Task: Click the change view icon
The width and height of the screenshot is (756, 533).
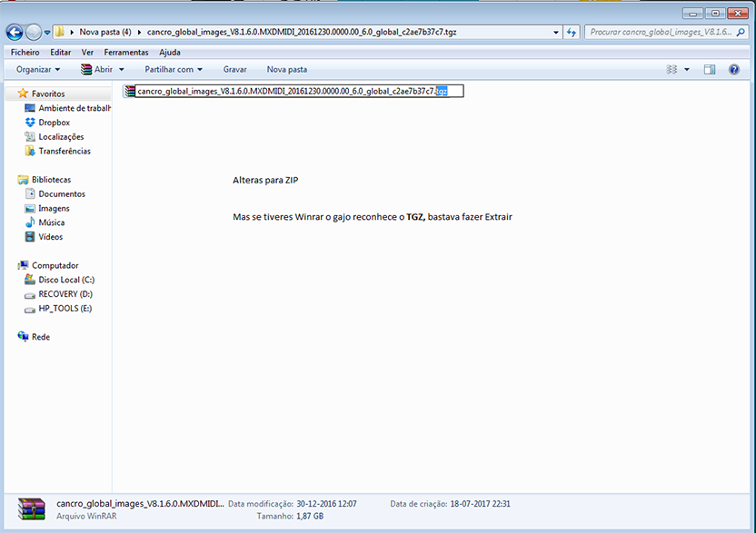Action: point(672,69)
